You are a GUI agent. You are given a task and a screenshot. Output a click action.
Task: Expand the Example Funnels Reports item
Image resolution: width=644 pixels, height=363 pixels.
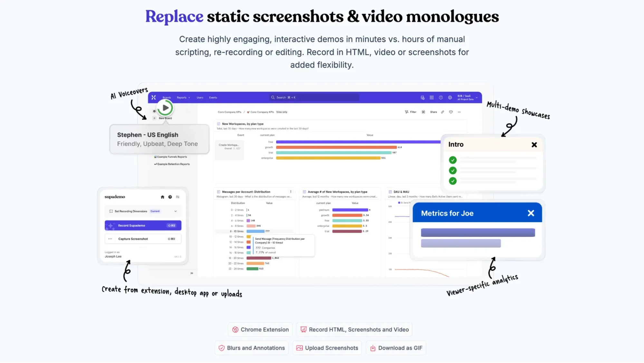[170, 157]
